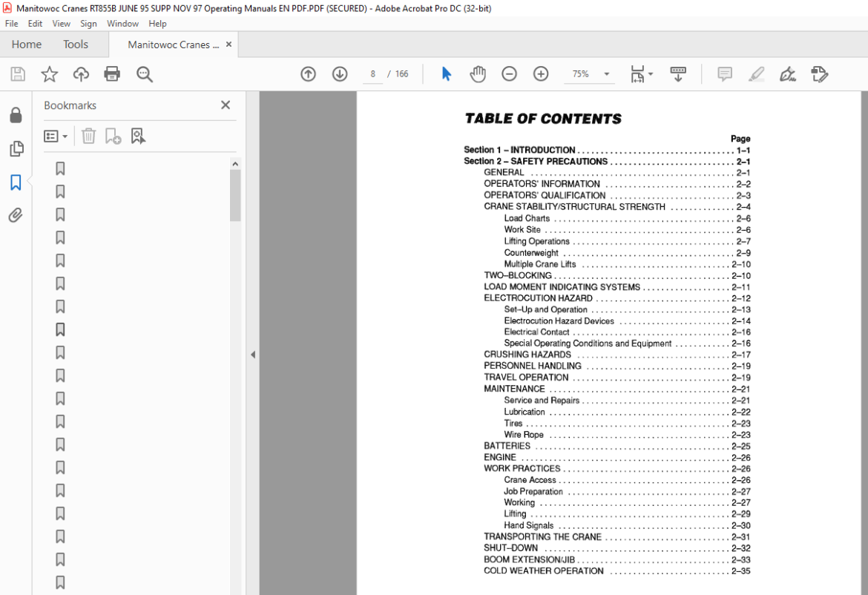Upload file to cloud icon
Screen dimensions: 868x595
pos(81,74)
